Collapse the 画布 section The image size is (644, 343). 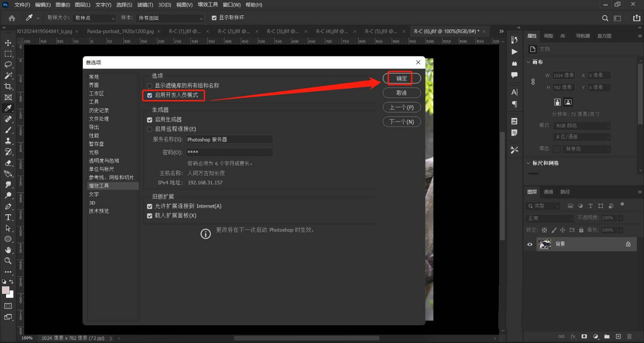click(x=528, y=62)
